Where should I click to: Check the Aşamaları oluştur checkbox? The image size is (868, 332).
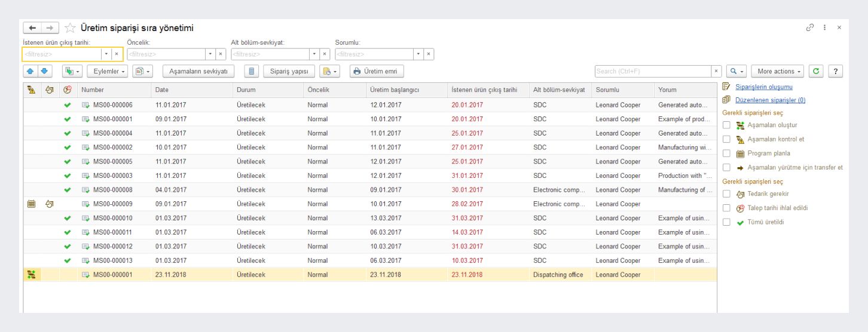pyautogui.click(x=726, y=125)
